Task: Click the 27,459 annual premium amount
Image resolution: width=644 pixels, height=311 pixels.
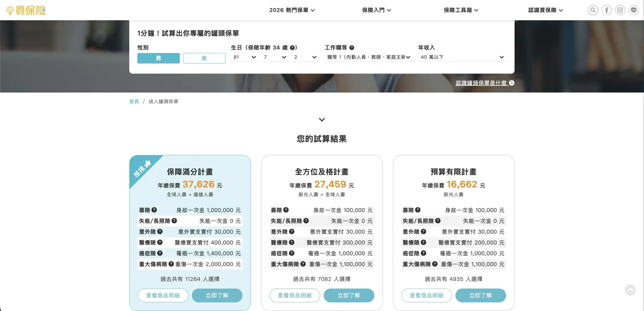Action: [x=330, y=184]
